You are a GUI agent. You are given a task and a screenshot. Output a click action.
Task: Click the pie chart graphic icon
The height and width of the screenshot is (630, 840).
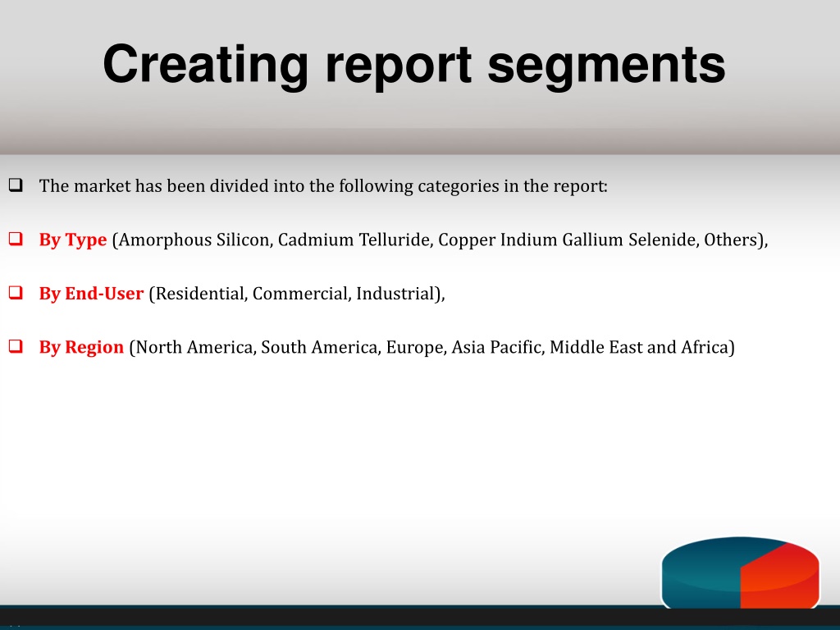pyautogui.click(x=740, y=573)
